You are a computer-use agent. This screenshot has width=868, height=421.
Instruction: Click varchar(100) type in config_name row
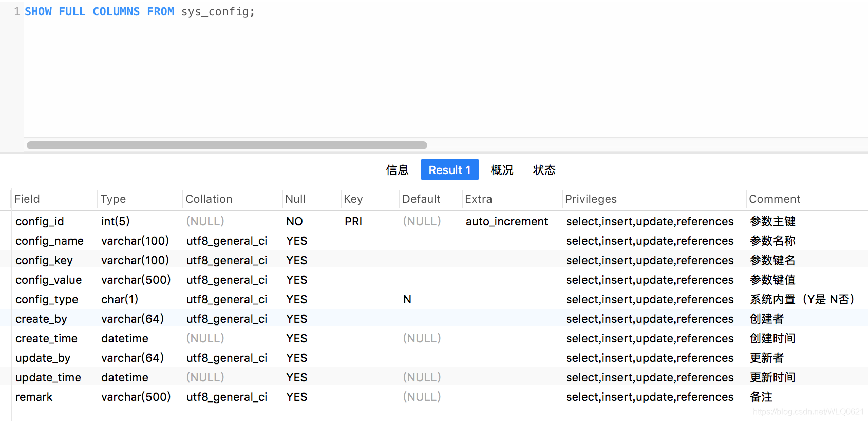click(135, 241)
